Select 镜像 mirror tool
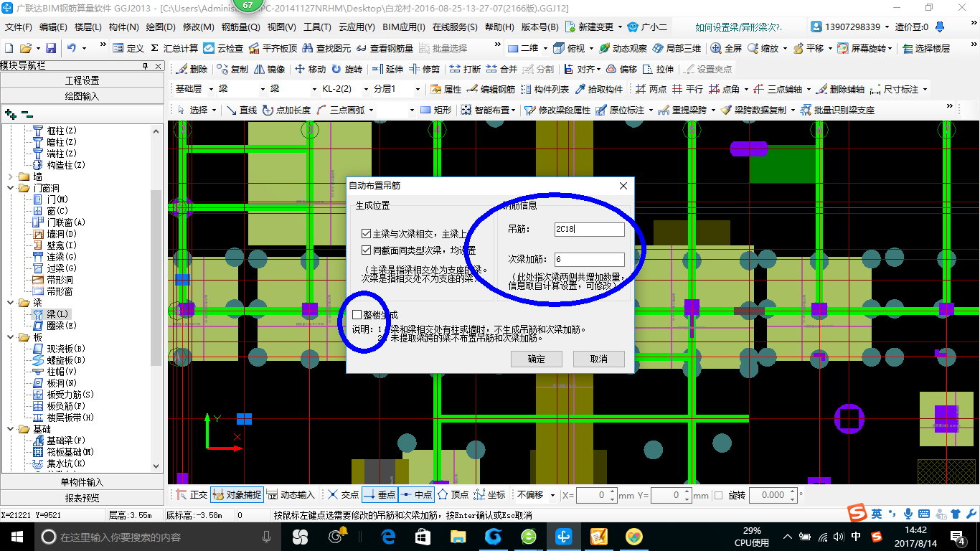Image resolution: width=980 pixels, height=551 pixels. (269, 69)
